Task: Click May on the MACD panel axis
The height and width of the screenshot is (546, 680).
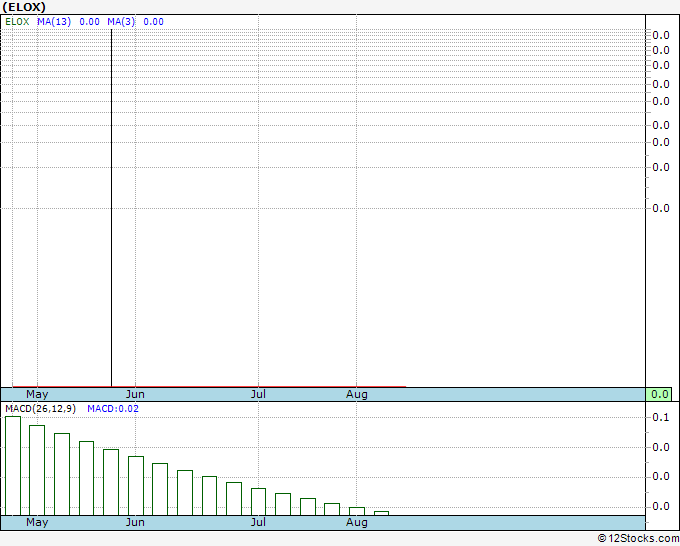Action: [x=37, y=522]
